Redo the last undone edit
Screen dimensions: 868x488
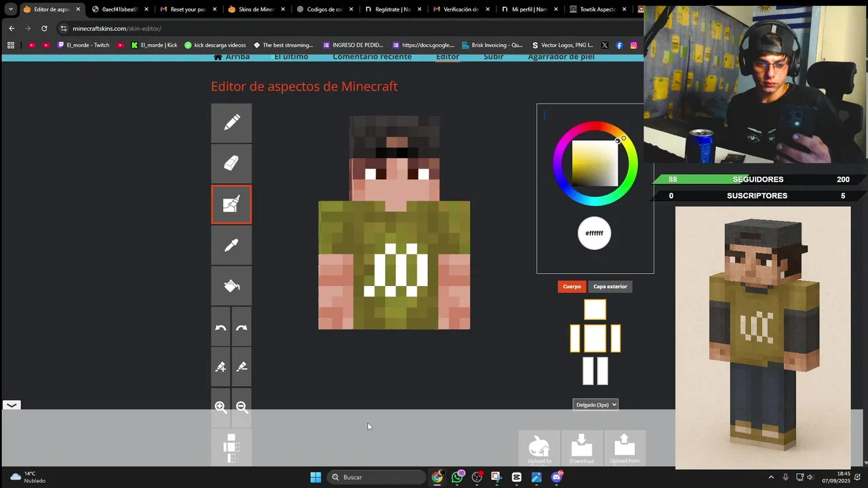coord(241,327)
